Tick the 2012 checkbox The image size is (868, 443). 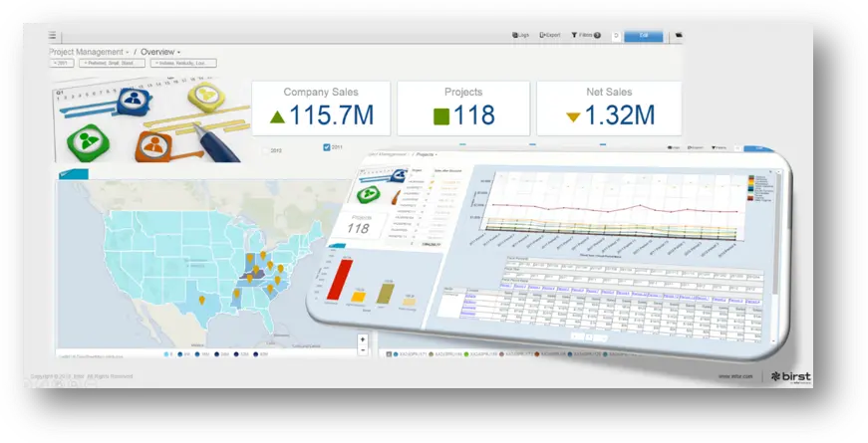(266, 150)
